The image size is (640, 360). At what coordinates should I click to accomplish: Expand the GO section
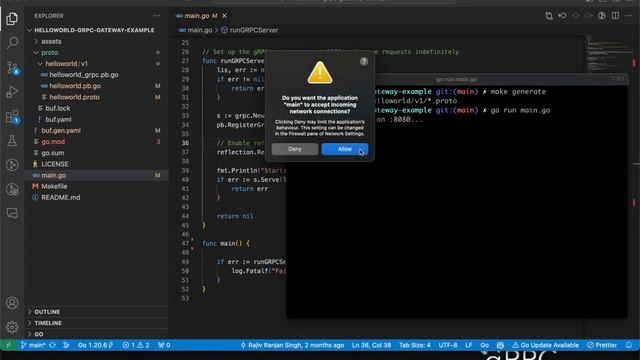click(x=39, y=334)
